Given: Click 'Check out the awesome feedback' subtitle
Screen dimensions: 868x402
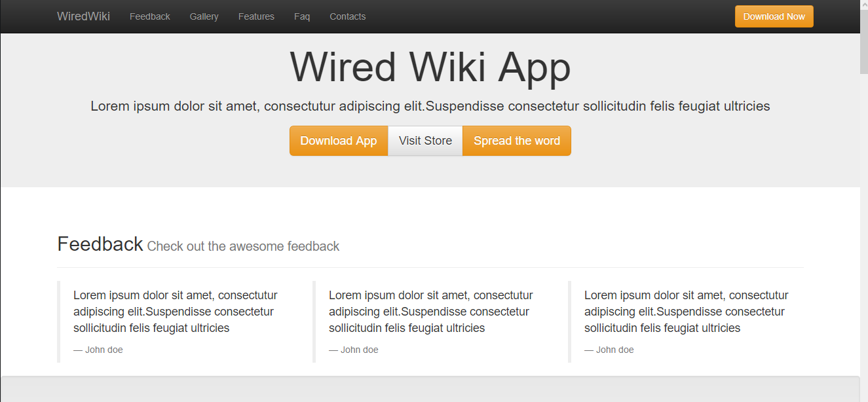Looking at the screenshot, I should pyautogui.click(x=244, y=247).
